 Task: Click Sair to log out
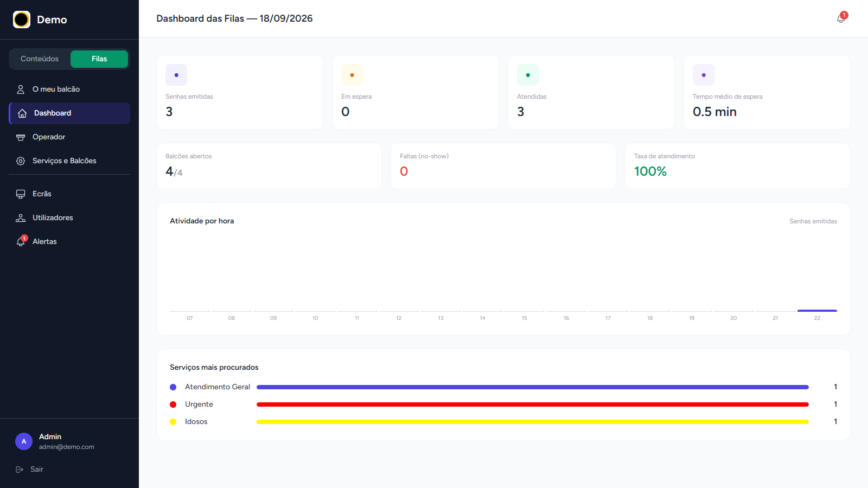(37, 470)
